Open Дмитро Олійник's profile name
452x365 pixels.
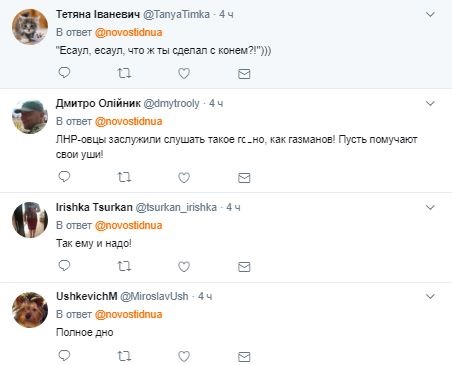pos(98,104)
